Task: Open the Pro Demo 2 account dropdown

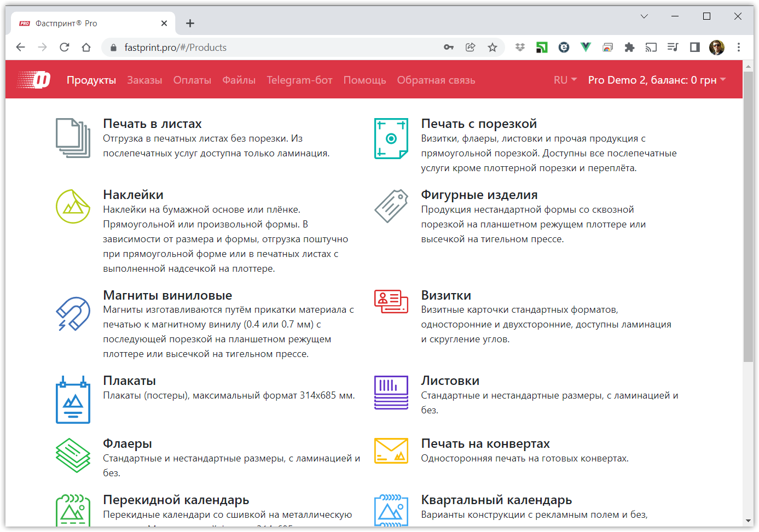Action: [657, 80]
